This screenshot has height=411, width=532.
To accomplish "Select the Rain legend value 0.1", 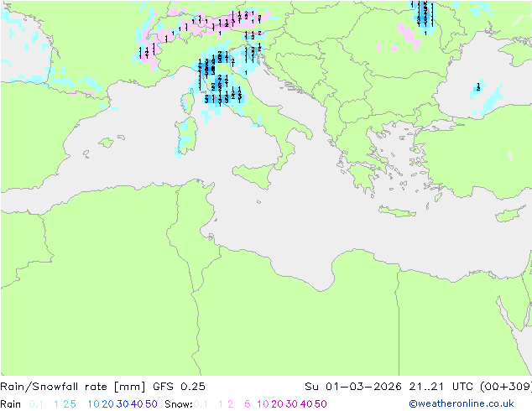I will tap(36, 404).
